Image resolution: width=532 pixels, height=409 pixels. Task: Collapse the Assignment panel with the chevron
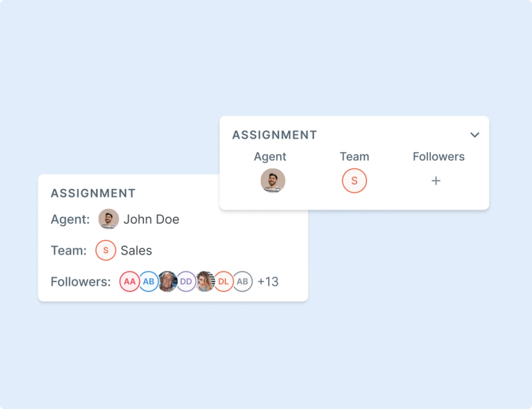tap(474, 135)
